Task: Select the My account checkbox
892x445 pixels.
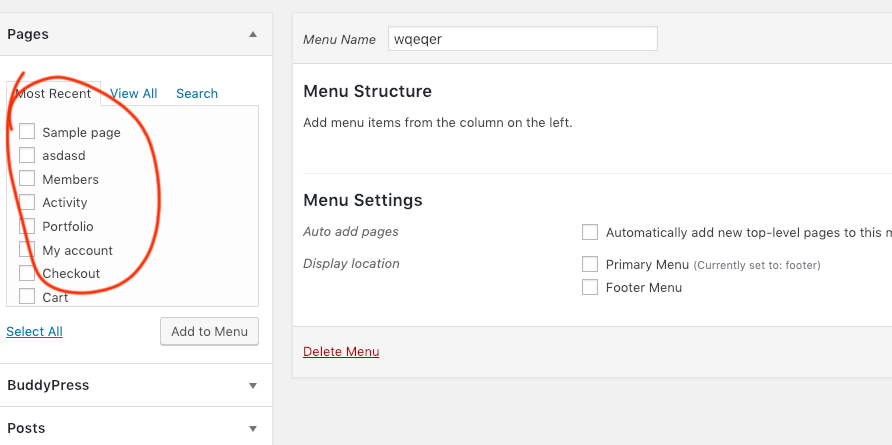Action: point(27,249)
